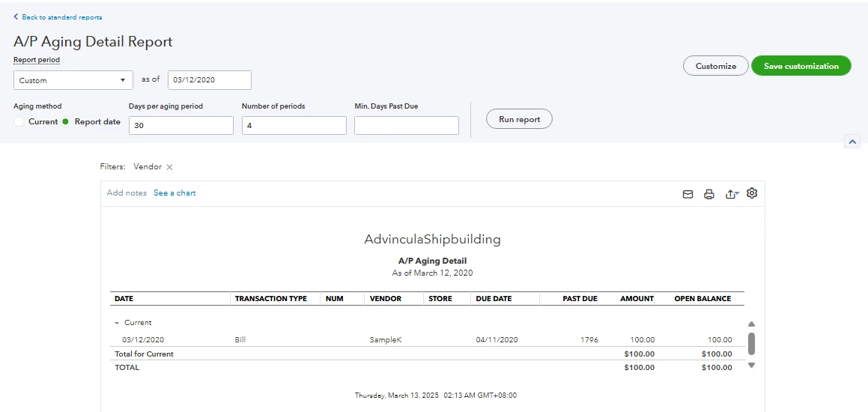This screenshot has height=412, width=868.
Task: Click the DUE DATE column header
Action: (494, 298)
